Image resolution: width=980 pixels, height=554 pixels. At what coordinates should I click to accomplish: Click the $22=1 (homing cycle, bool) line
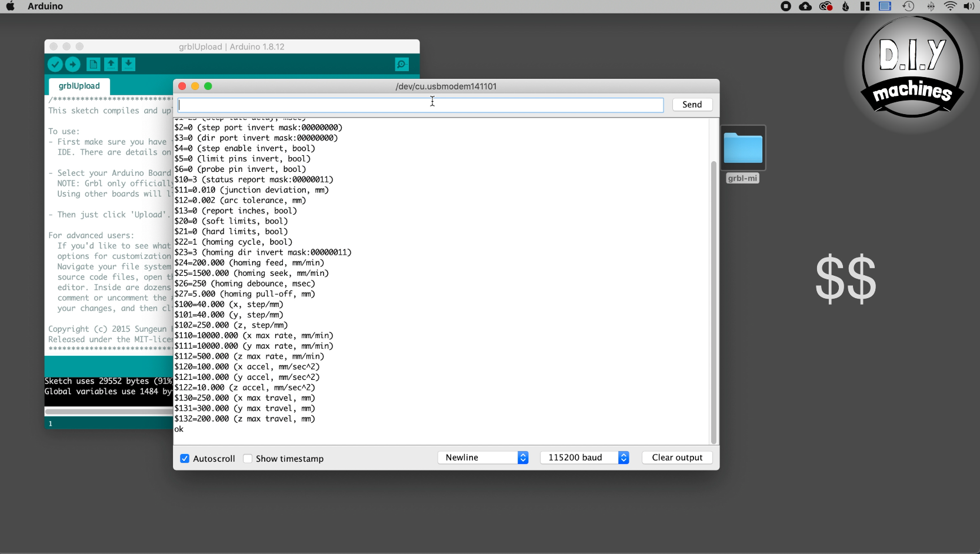[234, 242]
